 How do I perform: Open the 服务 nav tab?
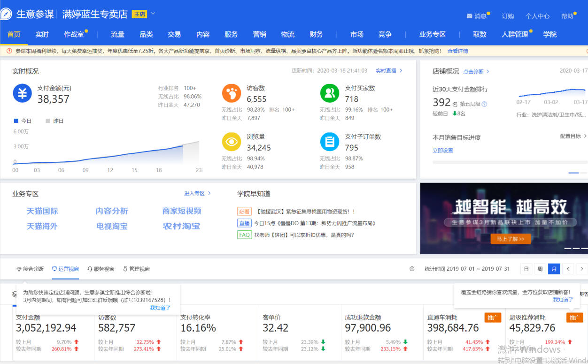click(x=231, y=34)
